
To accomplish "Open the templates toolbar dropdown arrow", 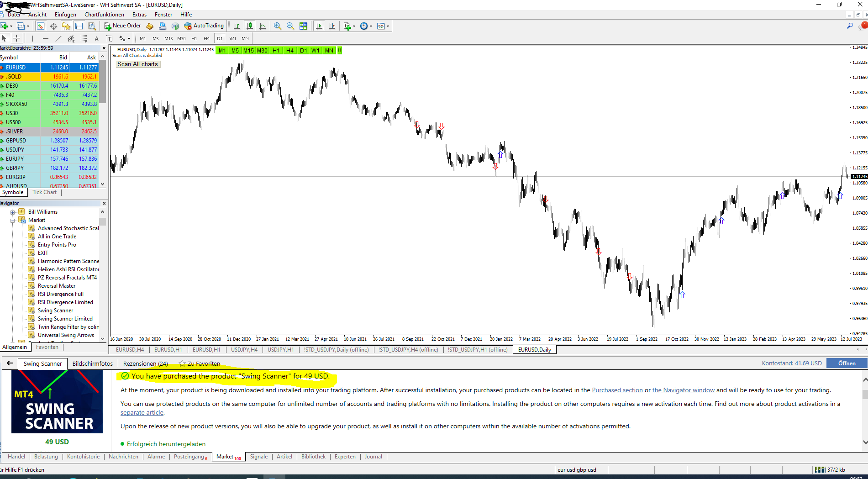I will tap(388, 26).
